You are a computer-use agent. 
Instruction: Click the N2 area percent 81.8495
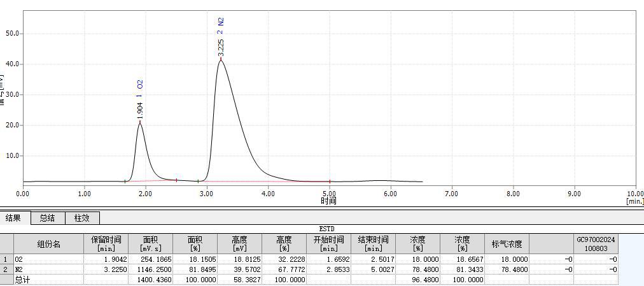(x=195, y=269)
